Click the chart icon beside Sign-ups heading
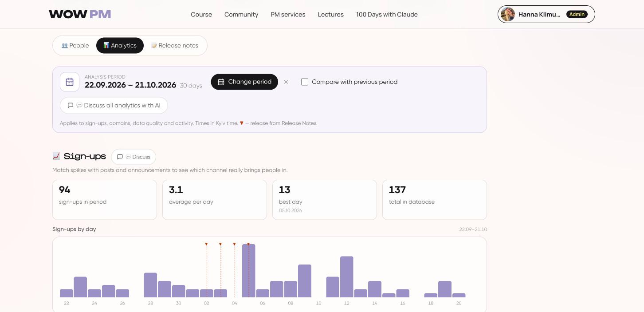 pyautogui.click(x=56, y=156)
